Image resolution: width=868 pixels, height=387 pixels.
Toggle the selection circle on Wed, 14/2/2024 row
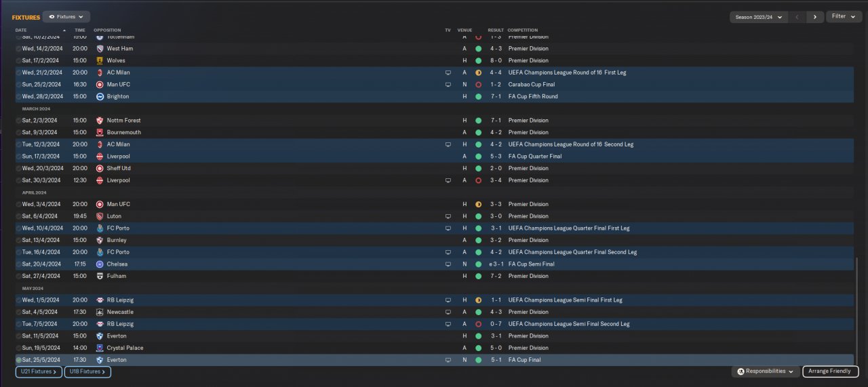click(x=18, y=49)
